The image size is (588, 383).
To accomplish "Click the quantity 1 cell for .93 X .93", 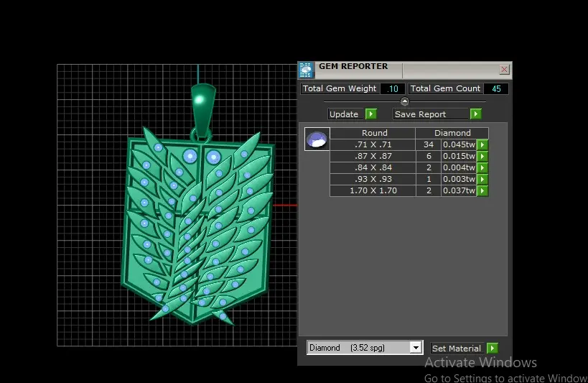I will pos(429,179).
